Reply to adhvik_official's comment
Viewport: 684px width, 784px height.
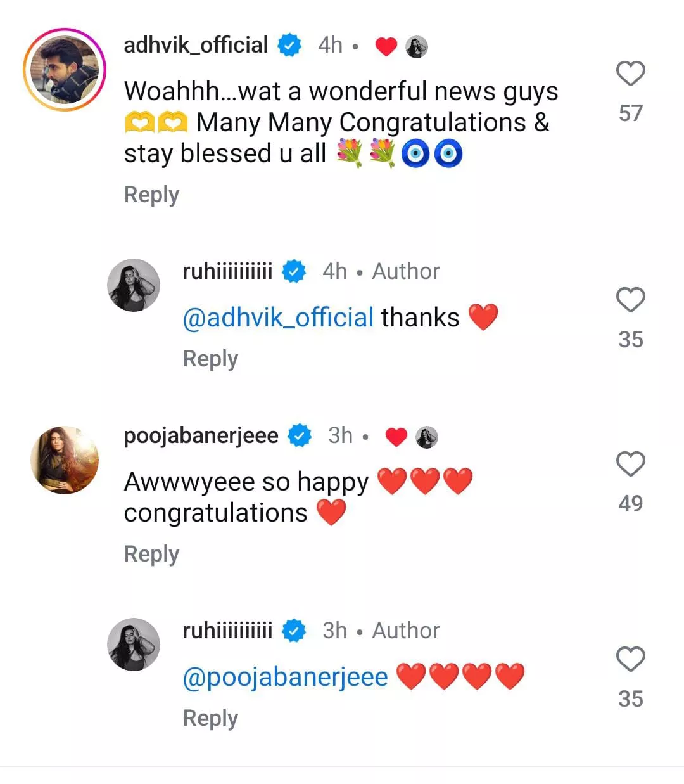151,195
